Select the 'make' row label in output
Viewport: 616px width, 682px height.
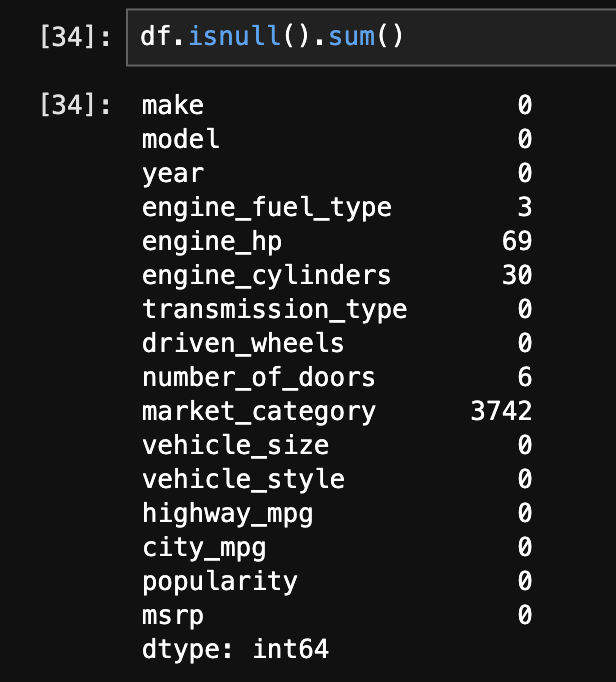pyautogui.click(x=173, y=105)
